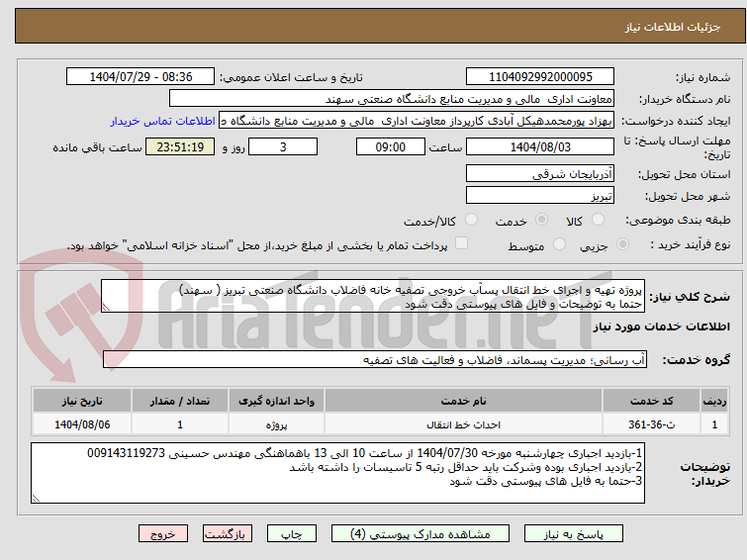Click the گروه خدمت service group field
Viewport: 747px width, 560px height.
click(x=374, y=360)
